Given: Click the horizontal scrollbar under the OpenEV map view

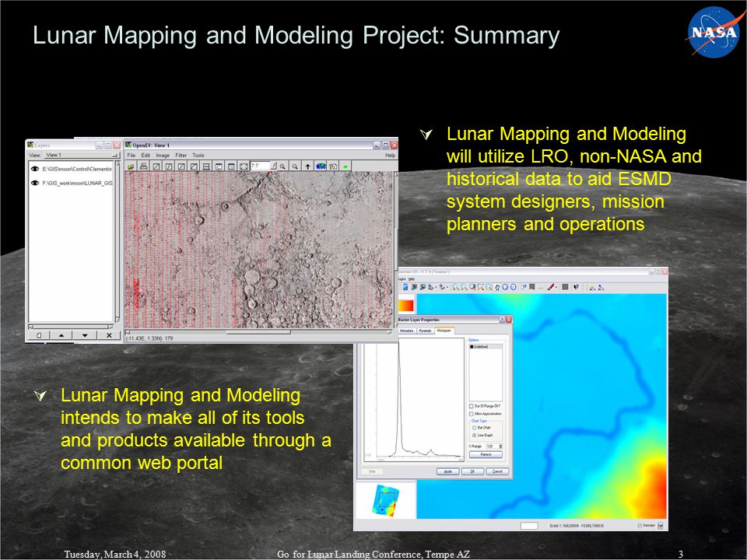Looking at the screenshot, I should pos(258,332).
